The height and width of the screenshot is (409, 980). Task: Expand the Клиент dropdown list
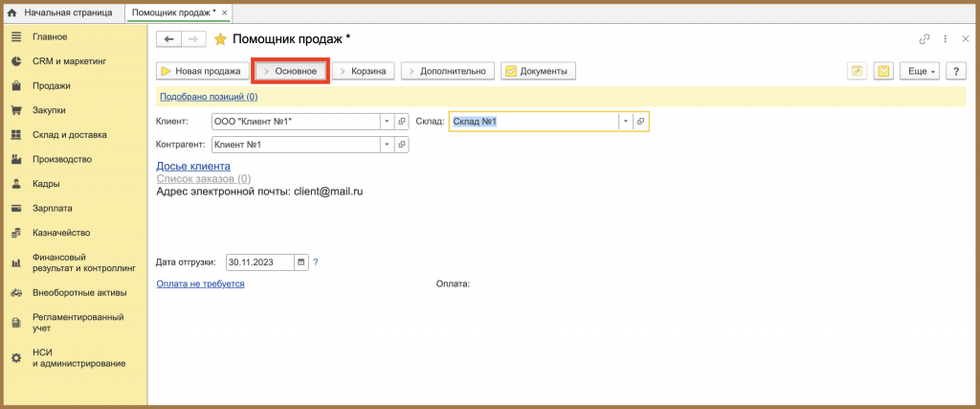pyautogui.click(x=387, y=122)
